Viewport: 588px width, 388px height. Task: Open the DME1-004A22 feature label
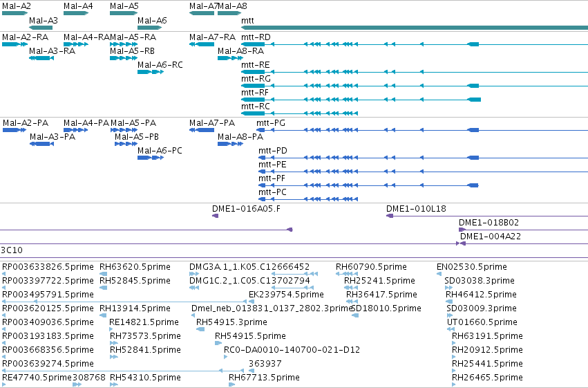pos(491,237)
